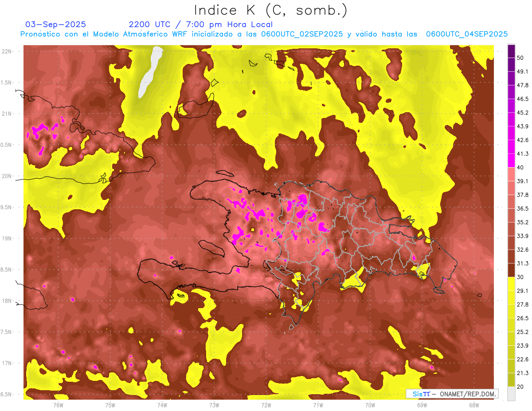Screen dimensions: 532x411
Task: Click the legend value "32.6"
Action: click(x=522, y=250)
